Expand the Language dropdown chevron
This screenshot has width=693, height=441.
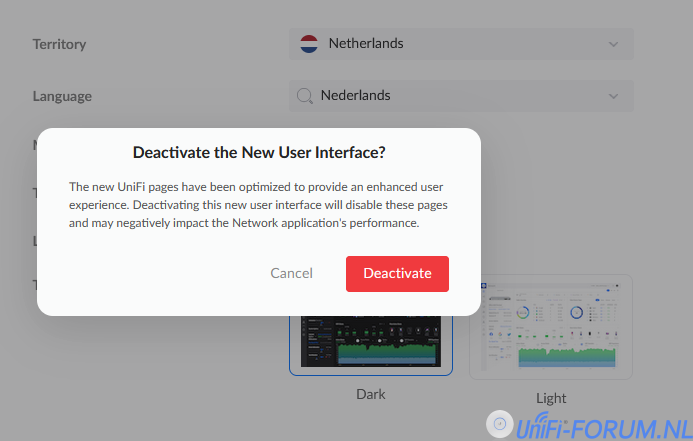point(613,96)
